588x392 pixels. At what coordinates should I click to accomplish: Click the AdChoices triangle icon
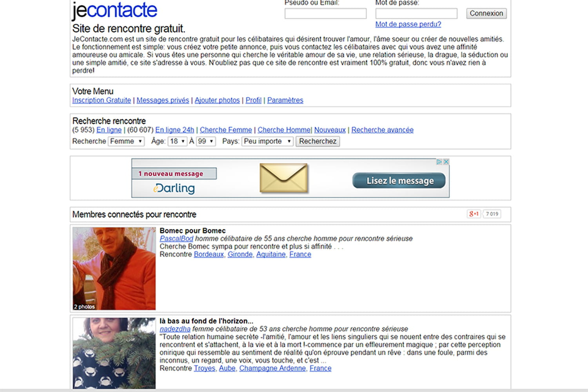tap(439, 162)
